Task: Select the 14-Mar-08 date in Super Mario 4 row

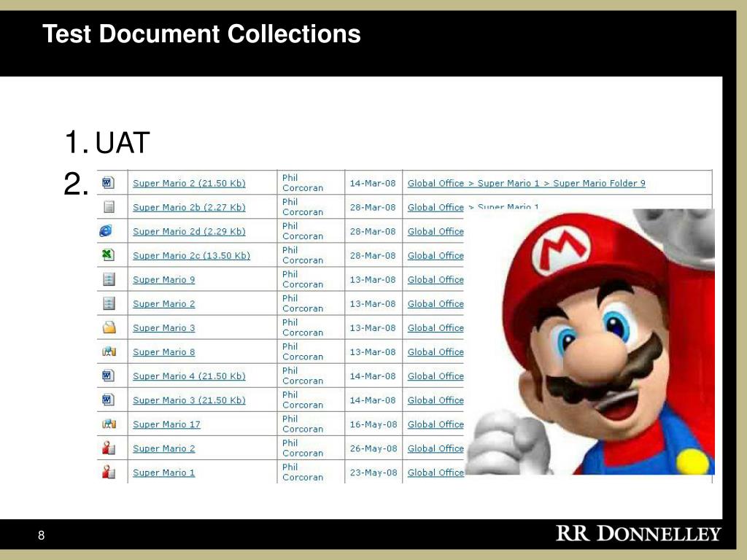Action: [x=373, y=376]
